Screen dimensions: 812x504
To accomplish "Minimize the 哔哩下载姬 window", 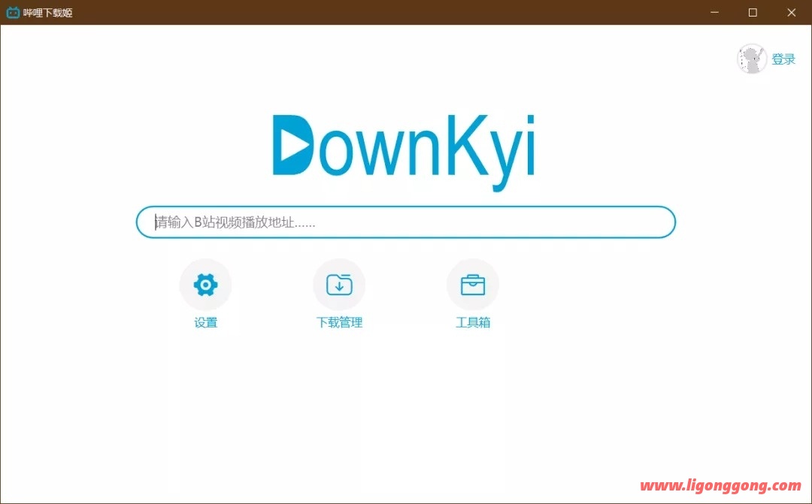I will click(714, 12).
